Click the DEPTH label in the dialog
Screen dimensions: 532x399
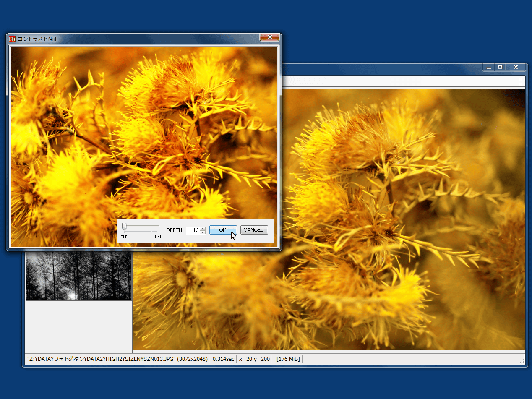tap(174, 230)
